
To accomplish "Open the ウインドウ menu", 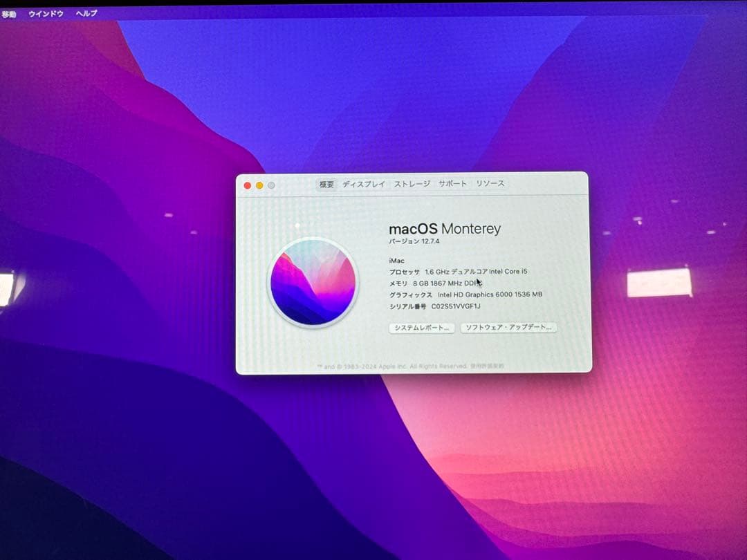I will click(x=45, y=12).
